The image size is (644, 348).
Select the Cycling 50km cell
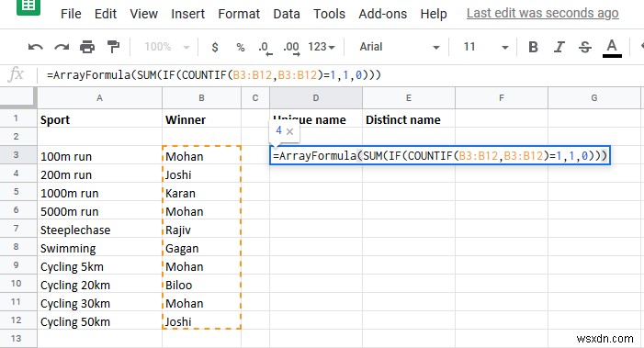tap(99, 320)
